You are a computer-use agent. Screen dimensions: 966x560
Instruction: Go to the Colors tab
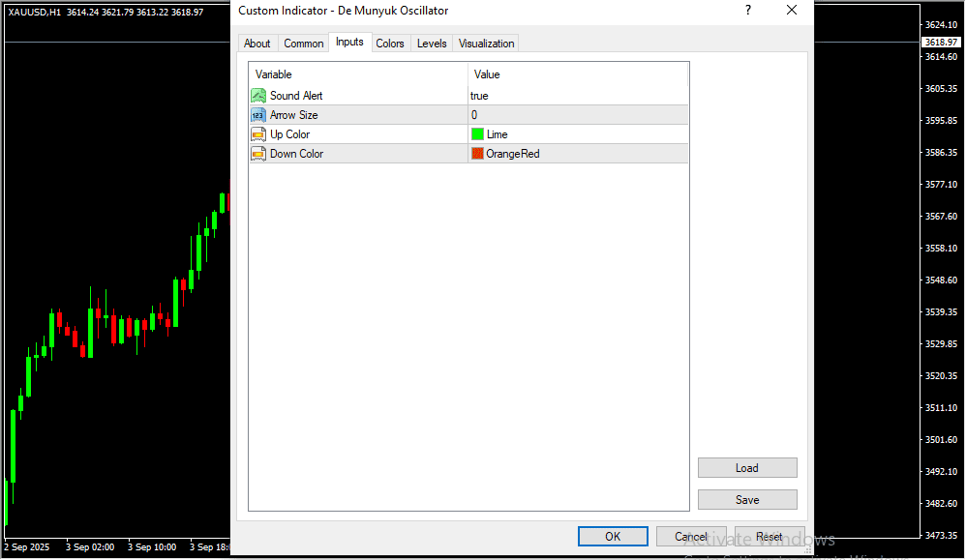tap(390, 44)
